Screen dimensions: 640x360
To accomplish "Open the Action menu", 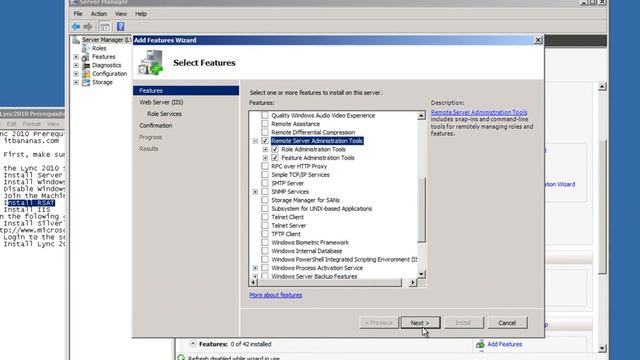I will coord(99,14).
